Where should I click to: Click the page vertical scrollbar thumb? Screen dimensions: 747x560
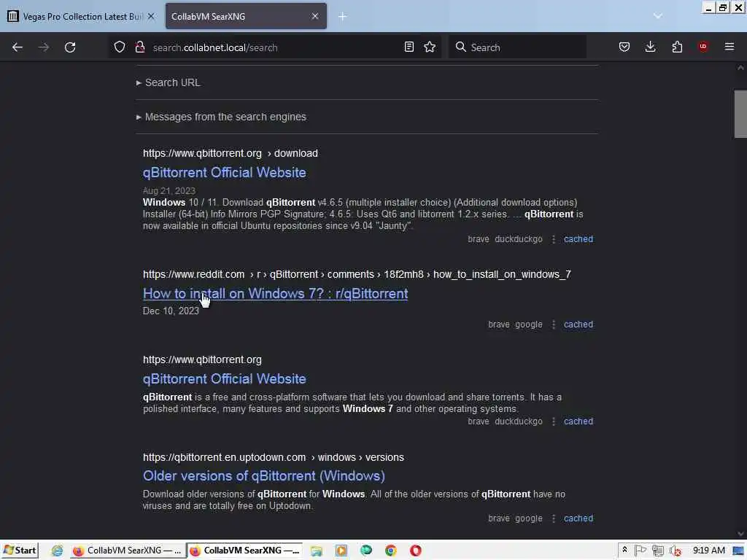click(740, 114)
